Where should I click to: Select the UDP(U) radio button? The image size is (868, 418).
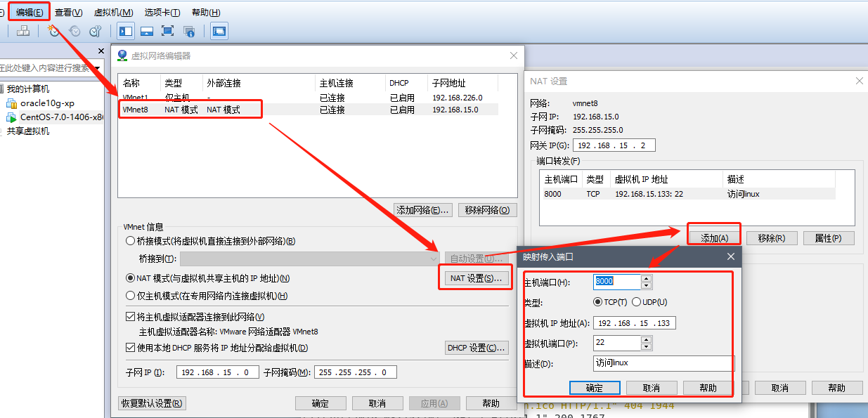[x=636, y=302]
